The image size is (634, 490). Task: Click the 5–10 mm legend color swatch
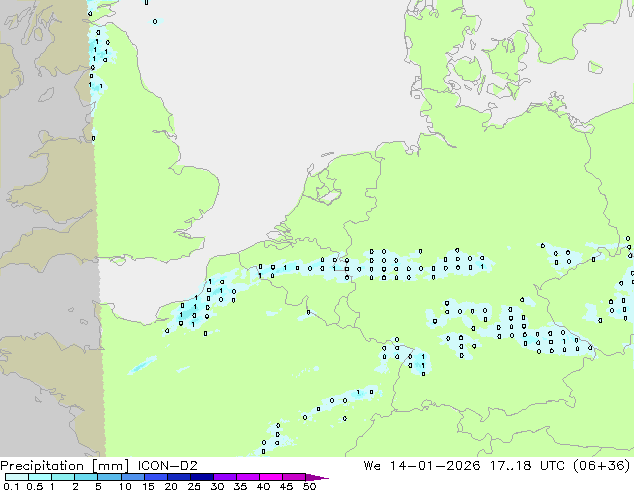point(110,477)
